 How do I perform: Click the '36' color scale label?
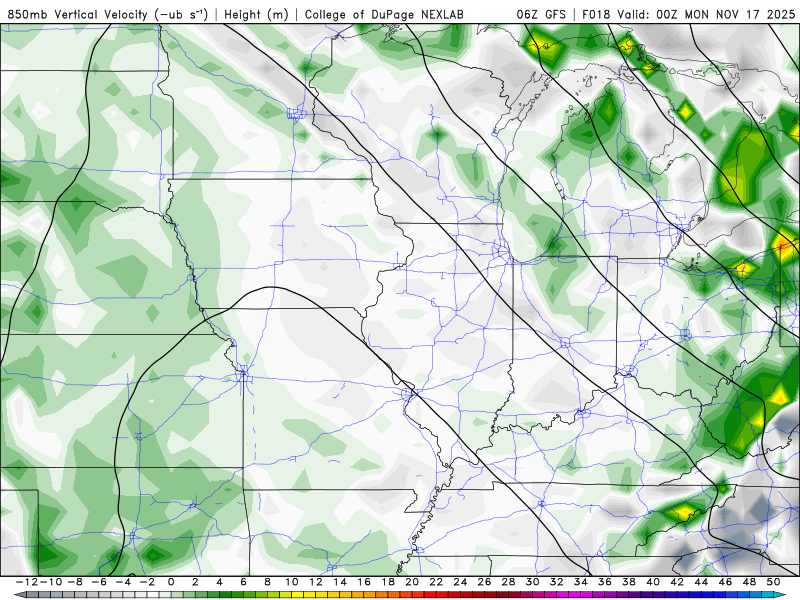click(605, 582)
